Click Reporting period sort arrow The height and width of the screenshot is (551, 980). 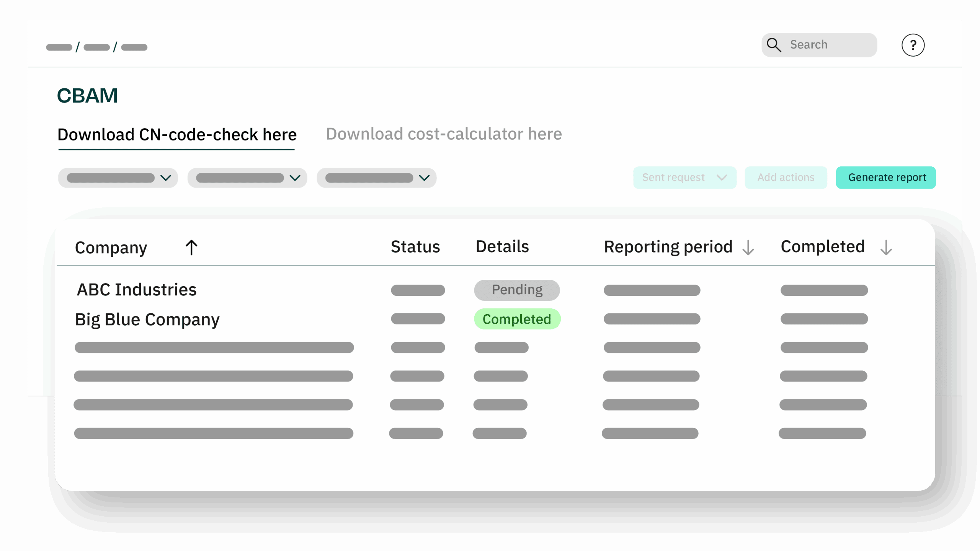[748, 248]
